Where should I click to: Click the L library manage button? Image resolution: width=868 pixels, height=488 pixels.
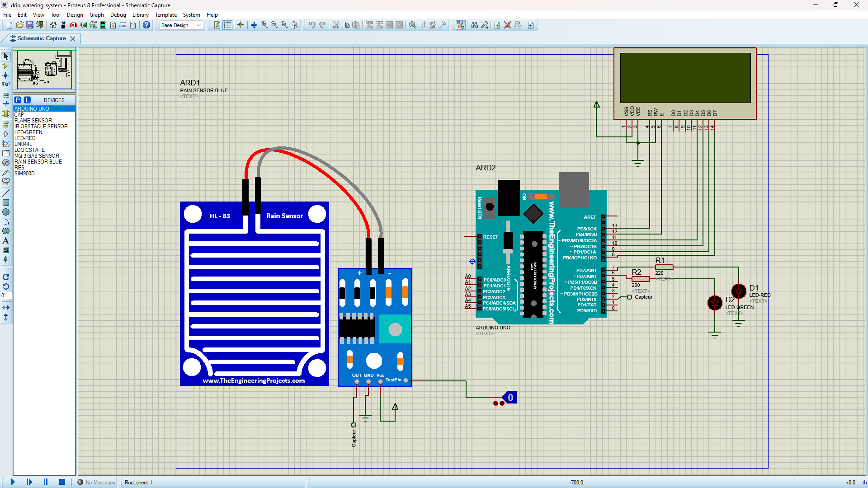(27, 100)
